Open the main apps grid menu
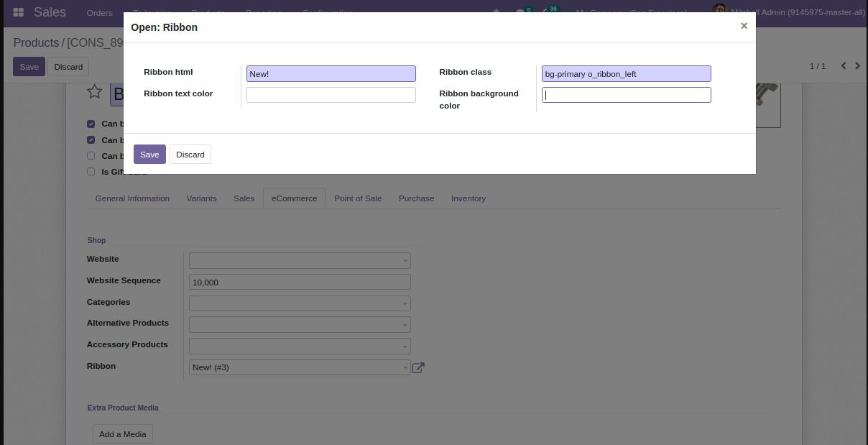This screenshot has height=445, width=868. (x=17, y=12)
